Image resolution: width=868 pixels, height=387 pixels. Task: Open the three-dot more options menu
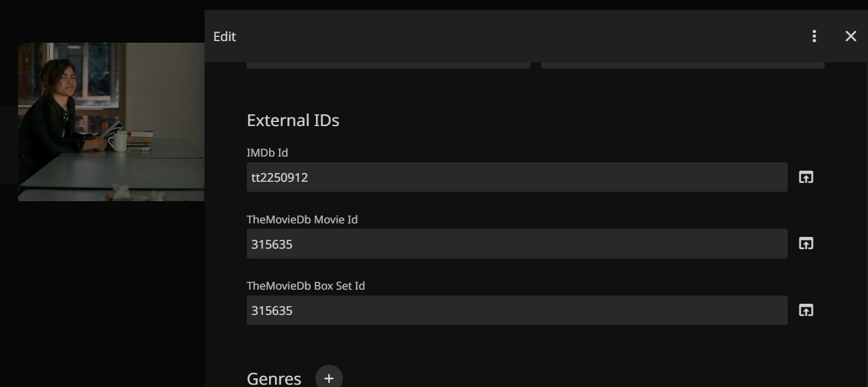pyautogui.click(x=814, y=36)
